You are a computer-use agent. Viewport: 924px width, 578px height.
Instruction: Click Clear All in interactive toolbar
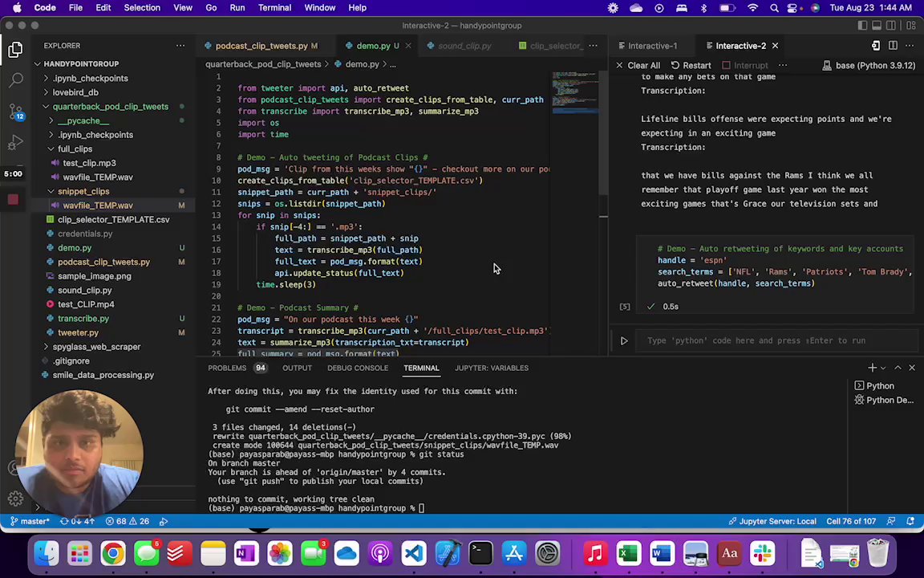pyautogui.click(x=638, y=66)
